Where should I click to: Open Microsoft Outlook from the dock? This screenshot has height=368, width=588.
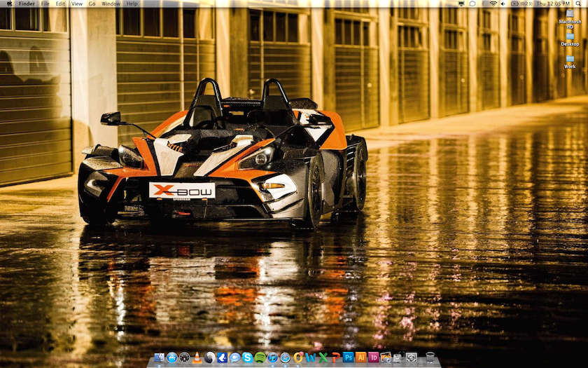point(298,357)
